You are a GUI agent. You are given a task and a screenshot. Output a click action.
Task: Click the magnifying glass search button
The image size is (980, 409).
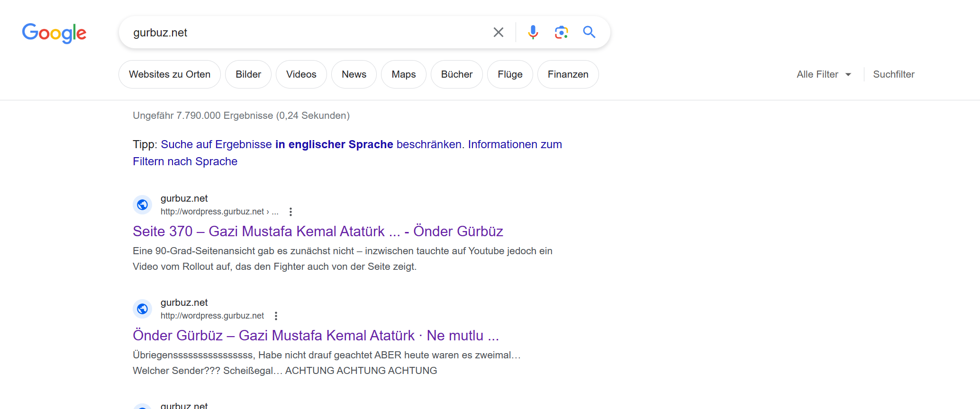(x=589, y=32)
